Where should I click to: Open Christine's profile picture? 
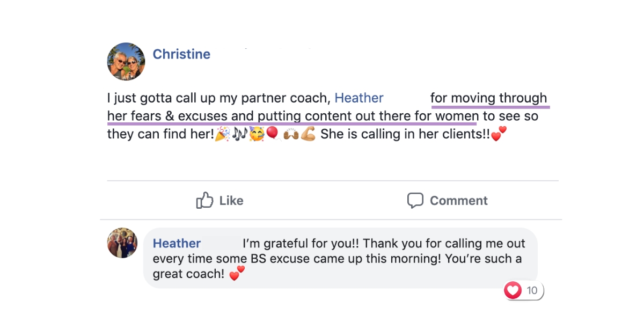tap(126, 62)
